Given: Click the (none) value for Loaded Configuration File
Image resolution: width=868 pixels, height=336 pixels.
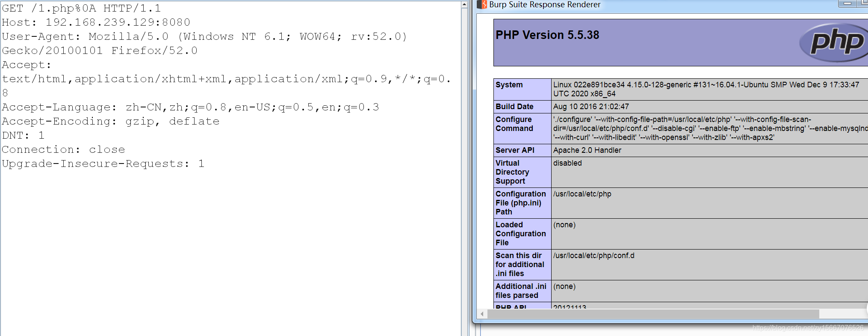Looking at the screenshot, I should (564, 225).
